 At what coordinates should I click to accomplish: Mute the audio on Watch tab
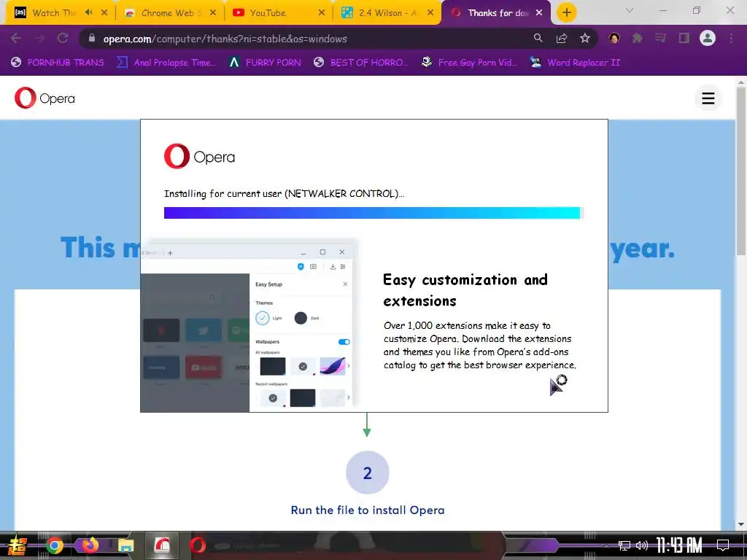coord(88,12)
